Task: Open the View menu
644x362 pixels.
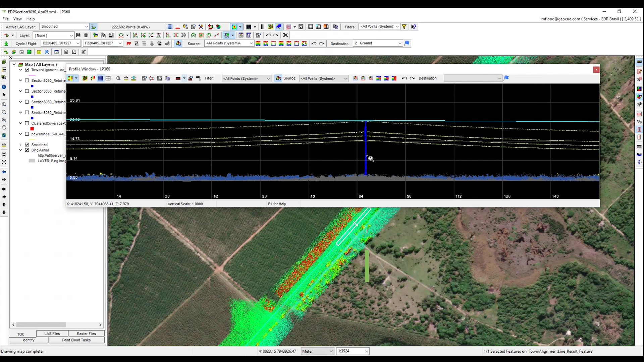Action: 17,19
